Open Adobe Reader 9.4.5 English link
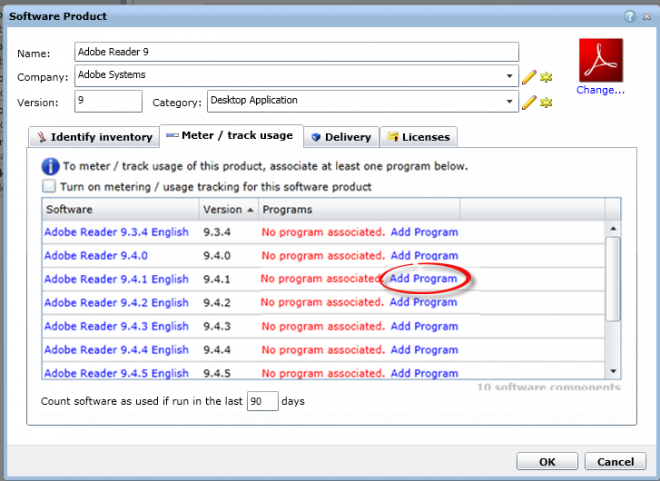Viewport: 660px width, 481px height. pyautogui.click(x=116, y=373)
